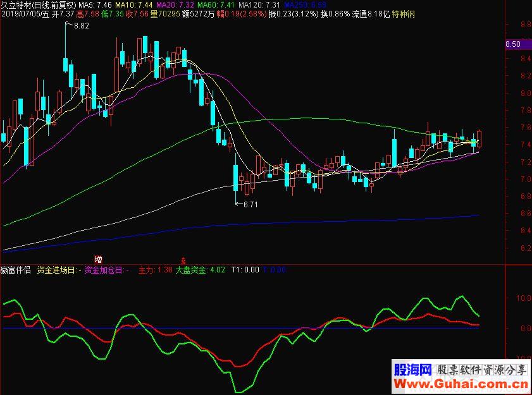Select the blue MA250 label
This screenshot has height=395, width=532.
(305, 5)
